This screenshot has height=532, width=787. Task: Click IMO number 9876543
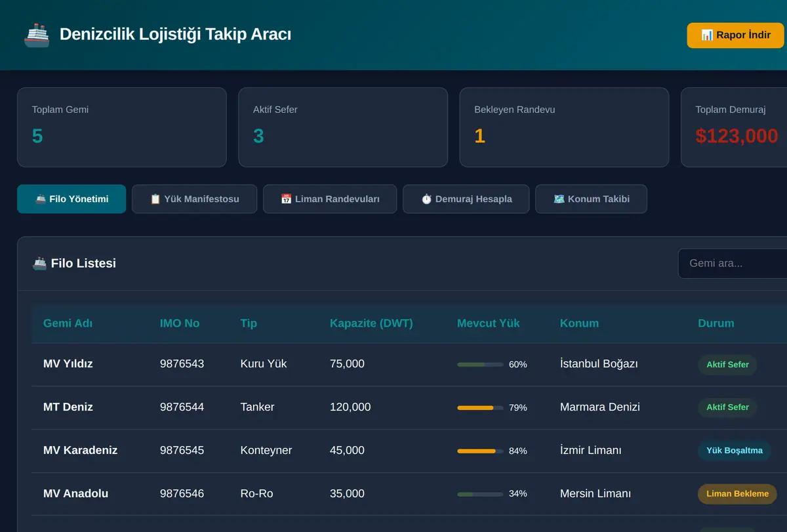[182, 364]
